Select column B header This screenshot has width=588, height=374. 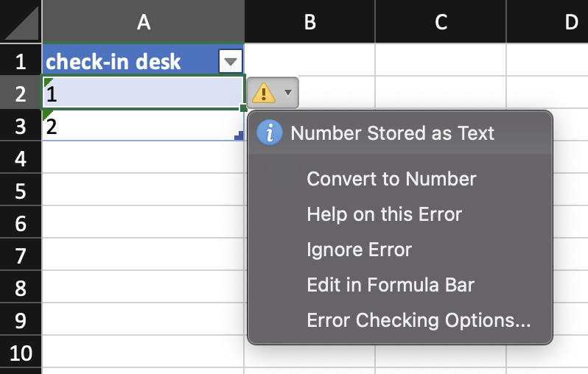[309, 22]
